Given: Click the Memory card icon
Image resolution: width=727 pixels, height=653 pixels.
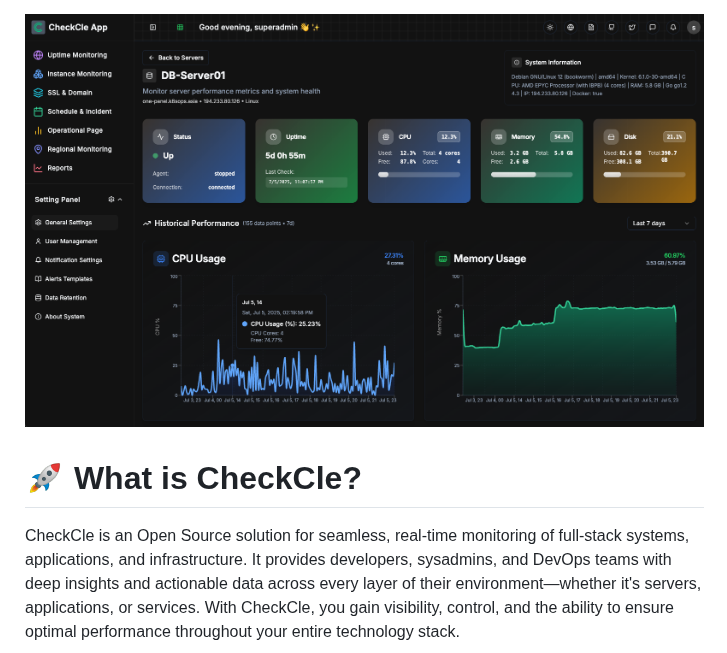Looking at the screenshot, I should pyautogui.click(x=498, y=137).
